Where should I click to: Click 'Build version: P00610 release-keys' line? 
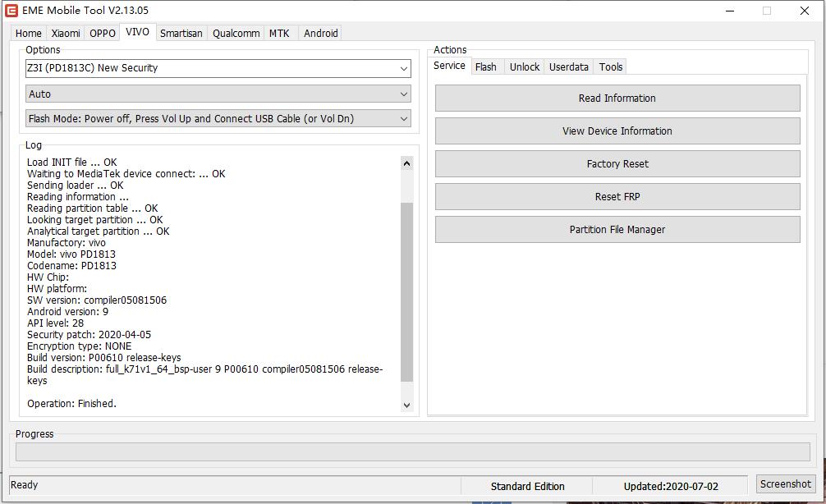click(103, 358)
